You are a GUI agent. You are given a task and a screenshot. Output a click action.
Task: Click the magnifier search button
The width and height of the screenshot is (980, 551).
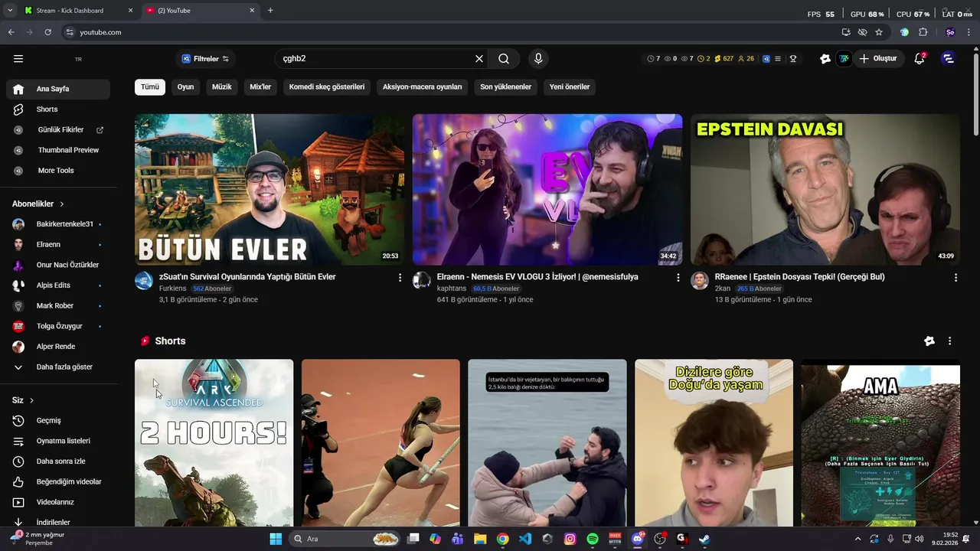pyautogui.click(x=504, y=59)
